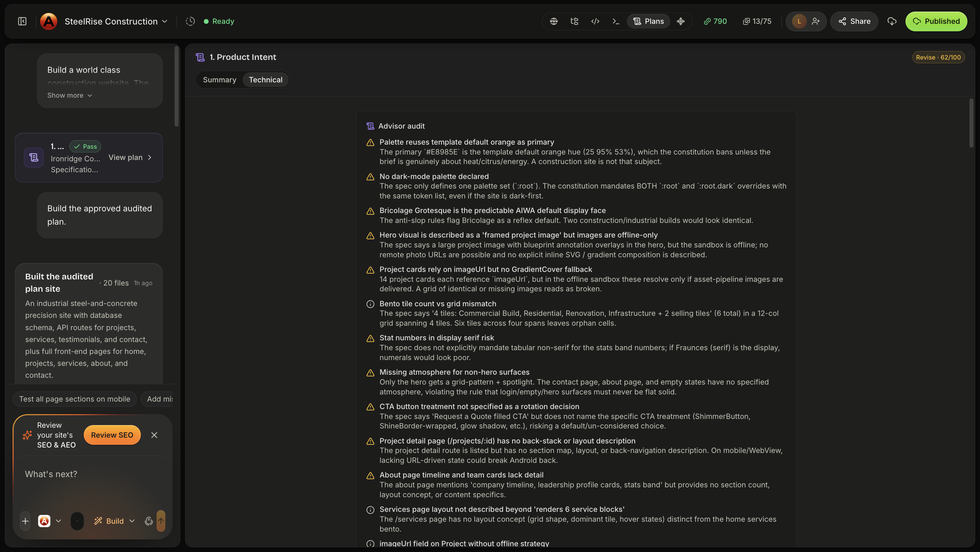980x552 pixels.
Task: Click the Review SEO button
Action: (112, 435)
